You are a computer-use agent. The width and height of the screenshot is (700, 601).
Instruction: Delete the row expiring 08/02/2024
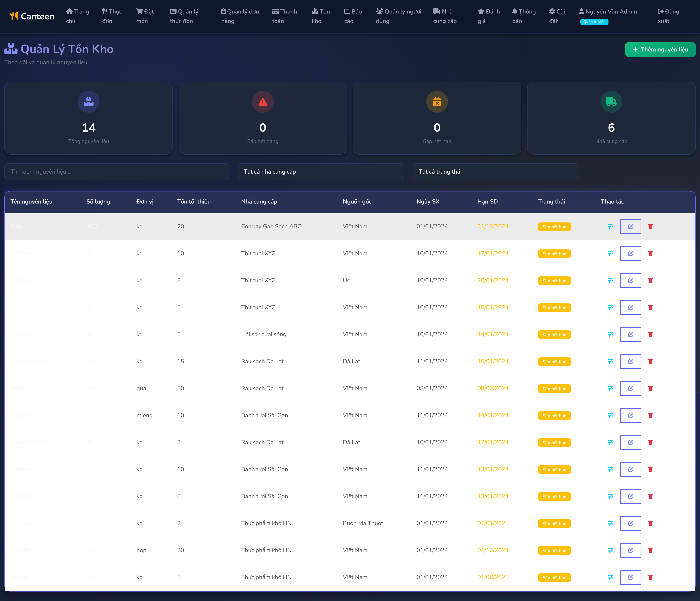pos(650,388)
